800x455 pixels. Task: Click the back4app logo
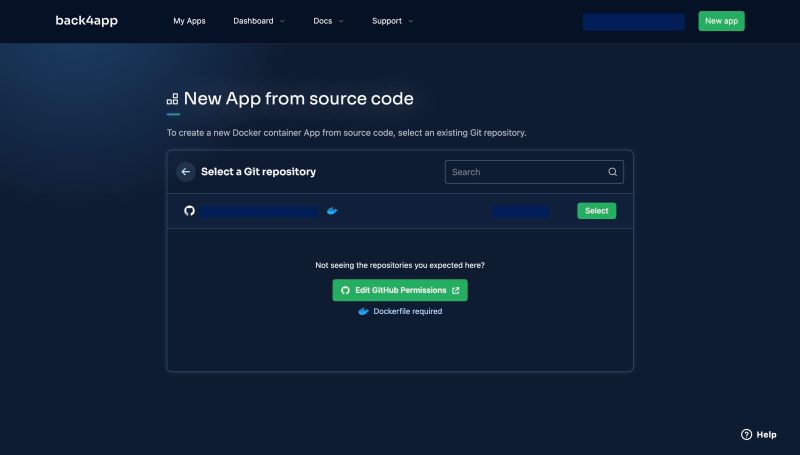click(x=86, y=20)
